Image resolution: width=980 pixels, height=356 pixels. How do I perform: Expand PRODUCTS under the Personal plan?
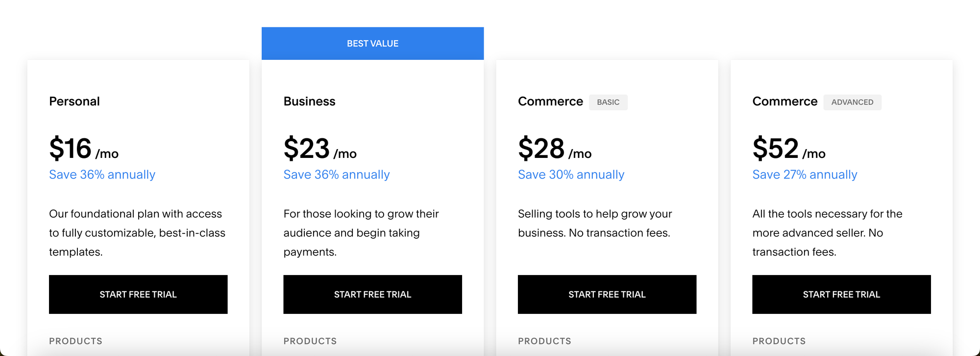75,341
